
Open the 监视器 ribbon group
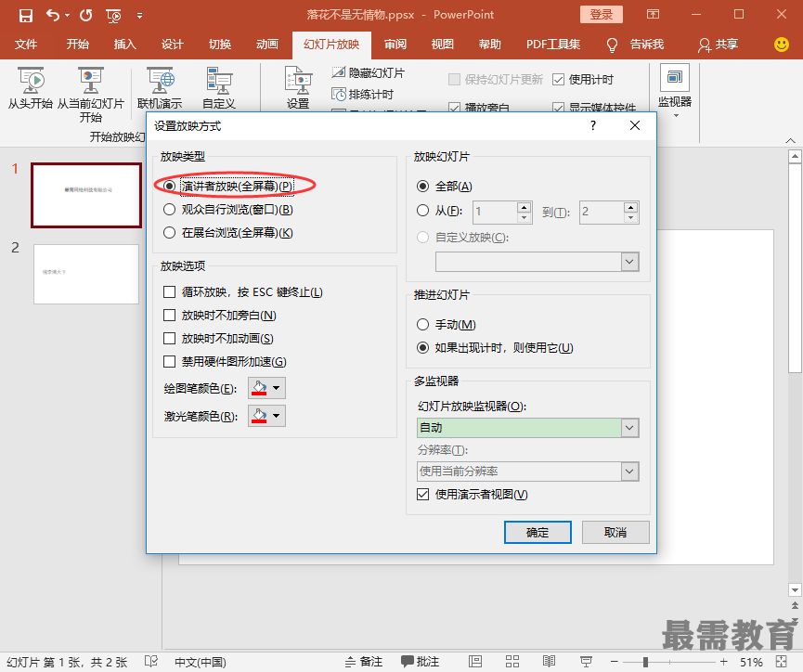click(x=675, y=91)
